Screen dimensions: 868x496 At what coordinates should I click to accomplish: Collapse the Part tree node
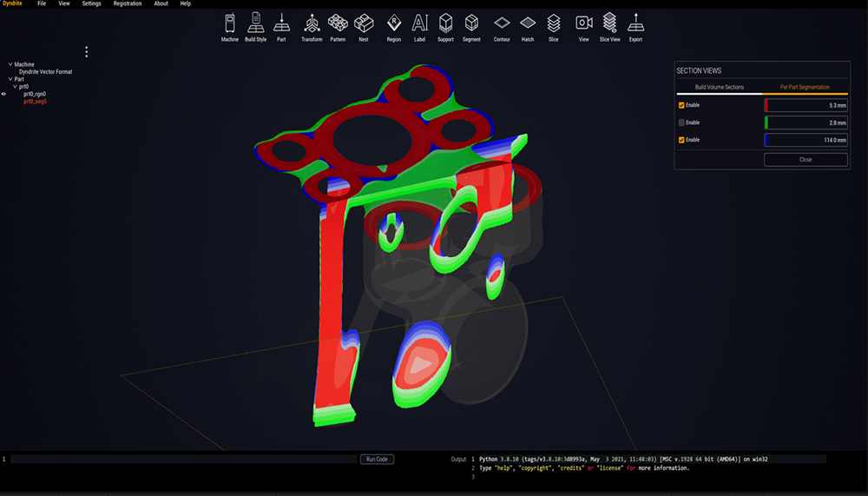pos(10,79)
